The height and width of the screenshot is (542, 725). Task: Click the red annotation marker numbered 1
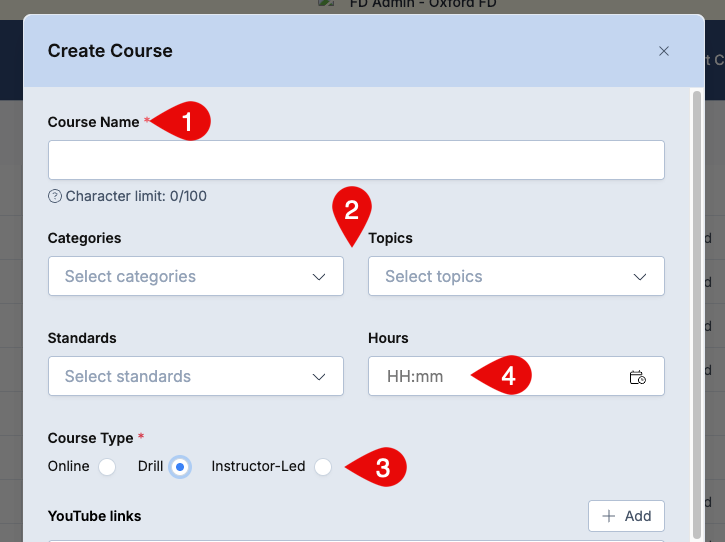(x=182, y=121)
